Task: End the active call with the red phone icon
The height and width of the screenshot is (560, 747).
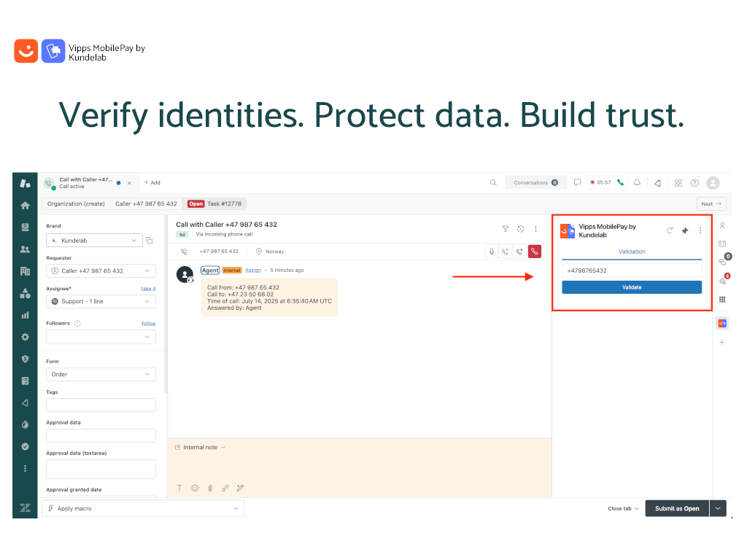Action: click(x=534, y=251)
